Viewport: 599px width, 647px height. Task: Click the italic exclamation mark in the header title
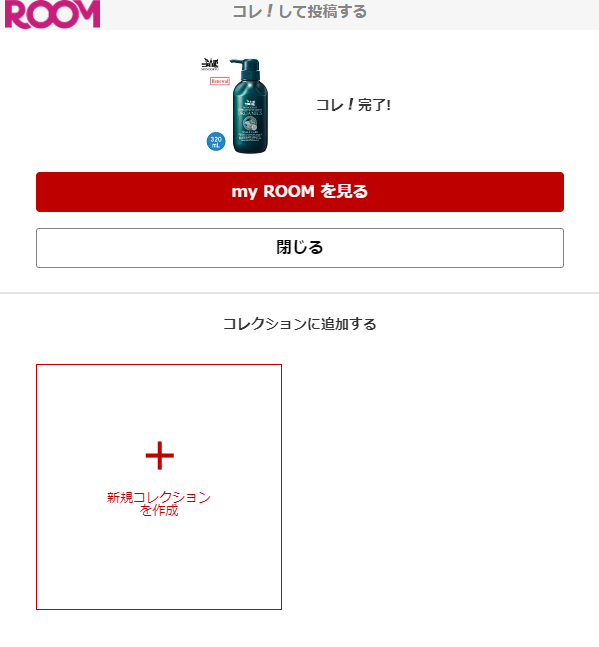(x=270, y=10)
